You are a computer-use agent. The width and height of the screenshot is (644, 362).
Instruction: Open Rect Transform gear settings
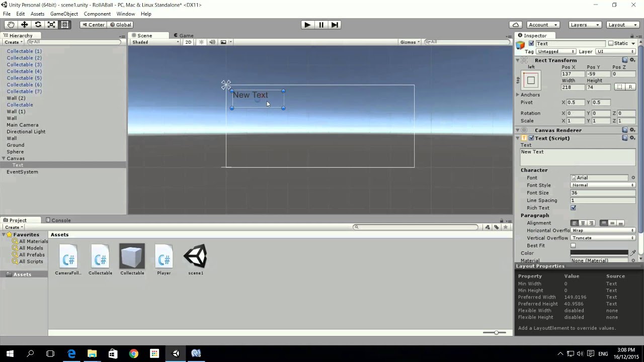[632, 60]
